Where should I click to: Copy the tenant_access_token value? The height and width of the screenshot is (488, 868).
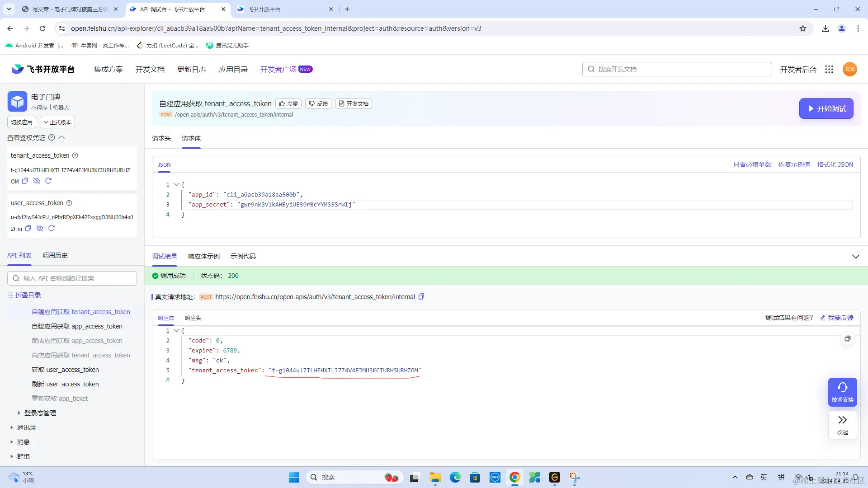click(25, 181)
